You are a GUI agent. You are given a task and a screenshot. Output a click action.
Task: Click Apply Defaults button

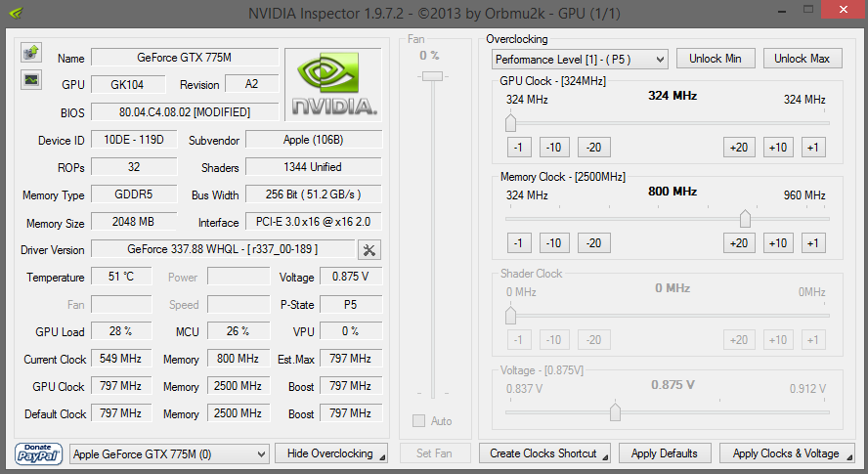coord(665,453)
